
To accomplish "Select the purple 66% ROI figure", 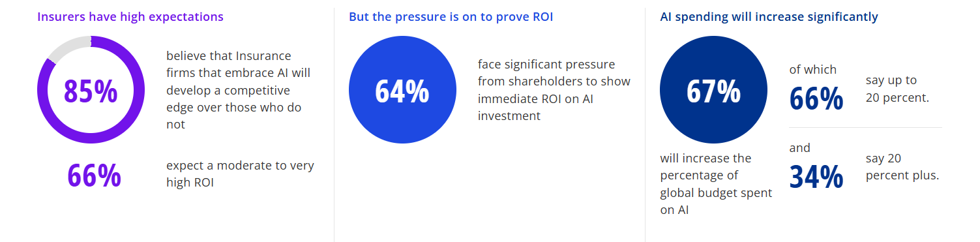I will [x=94, y=175].
